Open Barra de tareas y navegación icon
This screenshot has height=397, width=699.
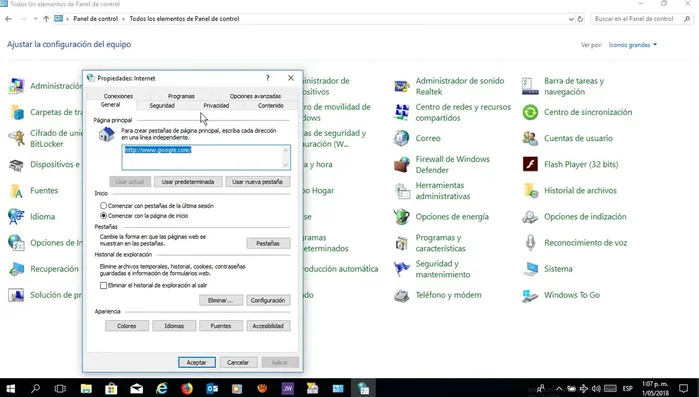click(x=530, y=86)
